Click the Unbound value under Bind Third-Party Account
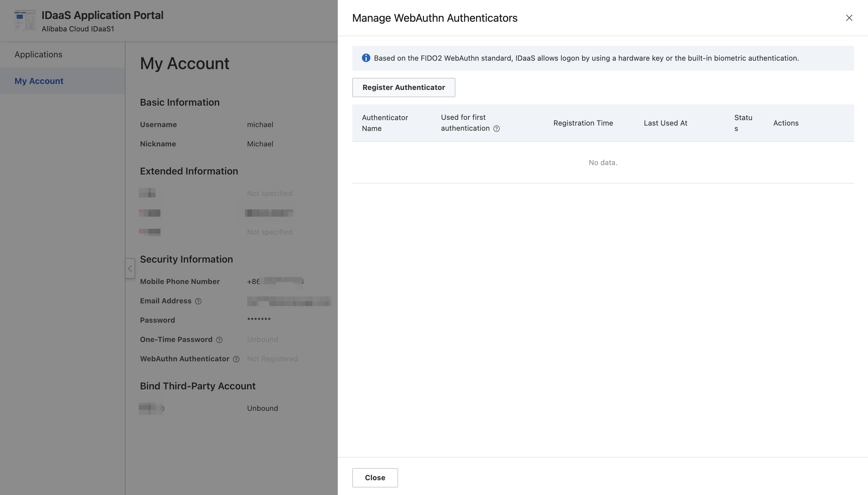 [x=262, y=408]
